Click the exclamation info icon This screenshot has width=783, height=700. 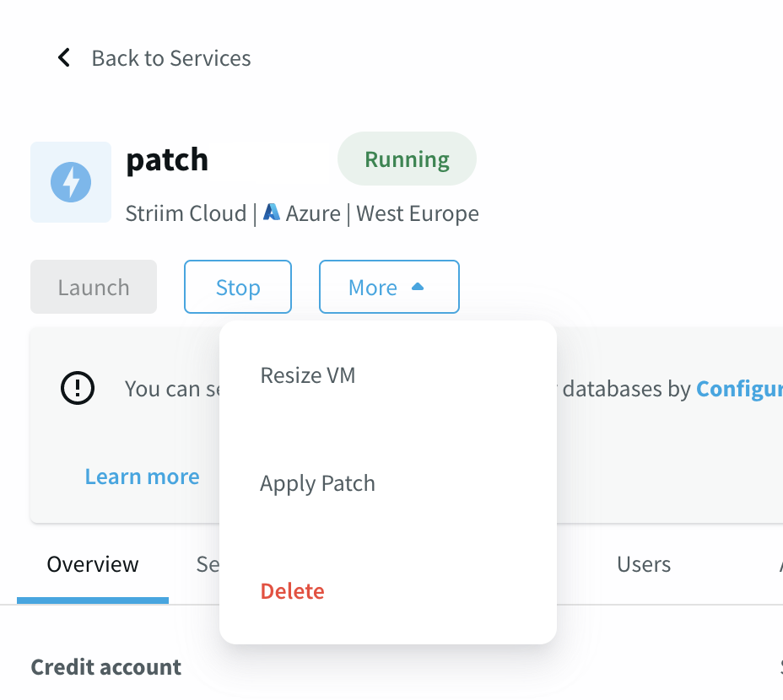coord(78,388)
